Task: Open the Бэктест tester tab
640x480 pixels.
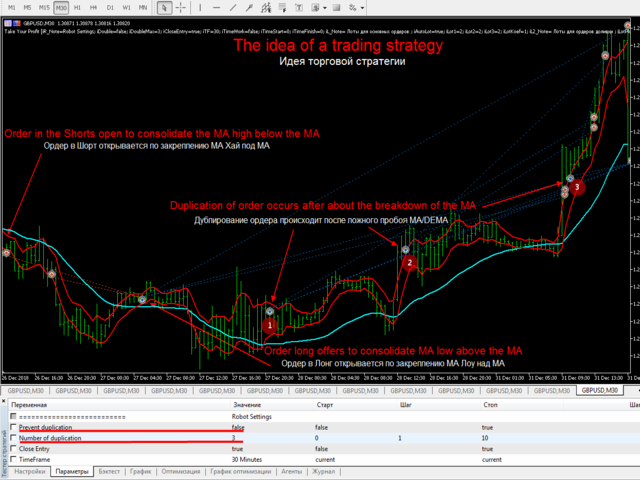Action: pyautogui.click(x=109, y=471)
